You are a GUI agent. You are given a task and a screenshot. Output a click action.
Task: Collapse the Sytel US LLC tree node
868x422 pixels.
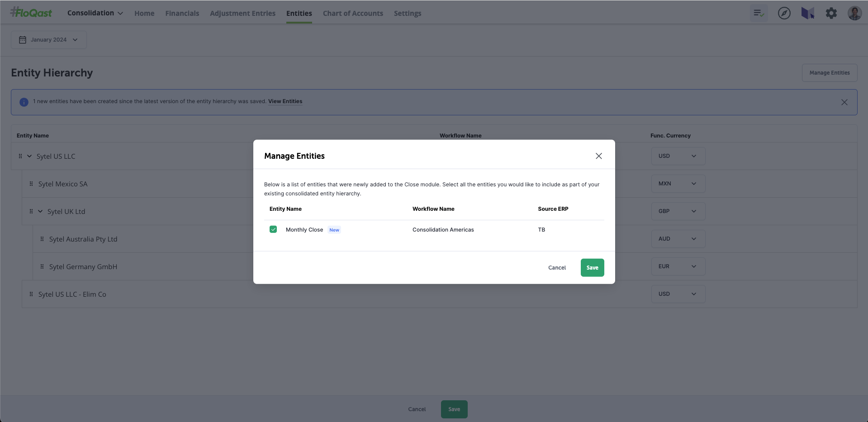coord(29,156)
